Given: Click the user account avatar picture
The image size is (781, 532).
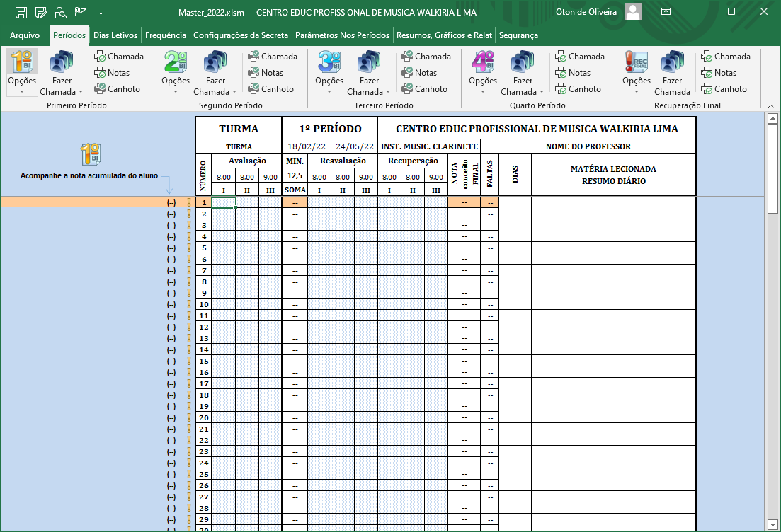Looking at the screenshot, I should tap(633, 12).
